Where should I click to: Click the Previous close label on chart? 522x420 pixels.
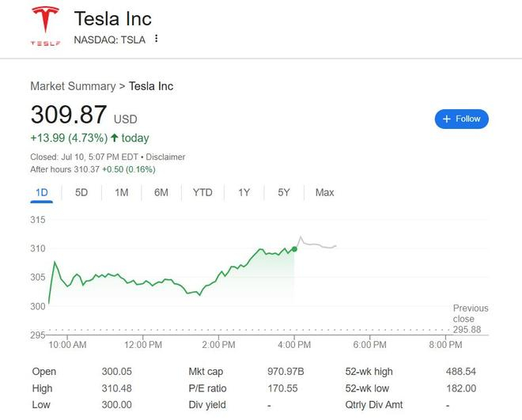pyautogui.click(x=471, y=313)
